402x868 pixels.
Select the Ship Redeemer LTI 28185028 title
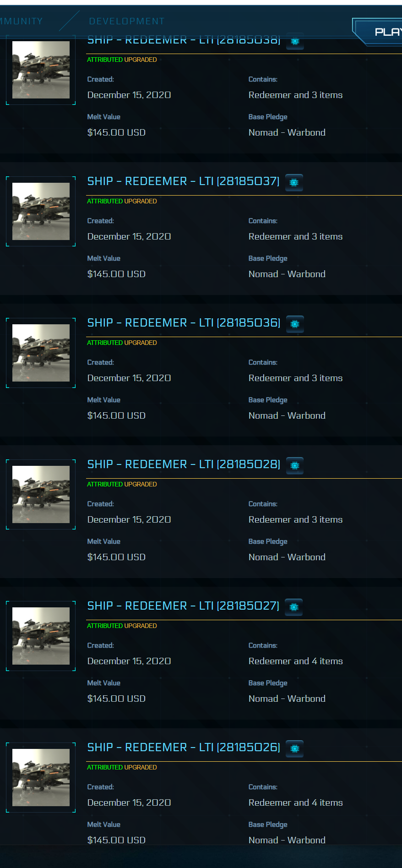pos(184,464)
